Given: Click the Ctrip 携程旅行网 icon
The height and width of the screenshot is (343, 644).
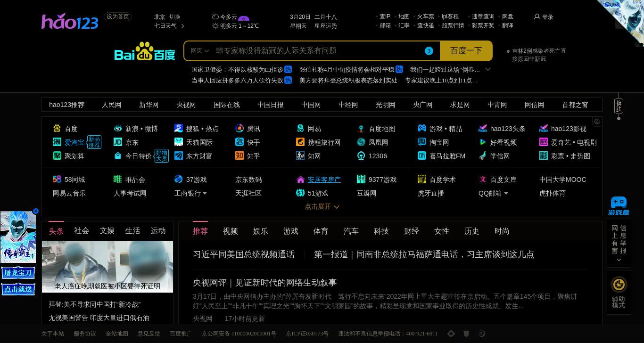Looking at the screenshot, I should (300, 142).
